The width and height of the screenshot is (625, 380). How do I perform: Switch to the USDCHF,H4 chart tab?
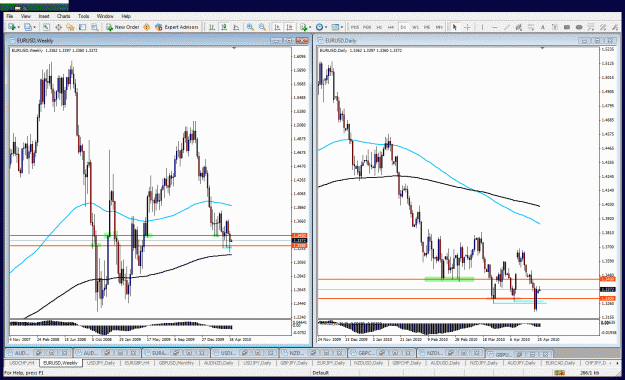pos(22,363)
